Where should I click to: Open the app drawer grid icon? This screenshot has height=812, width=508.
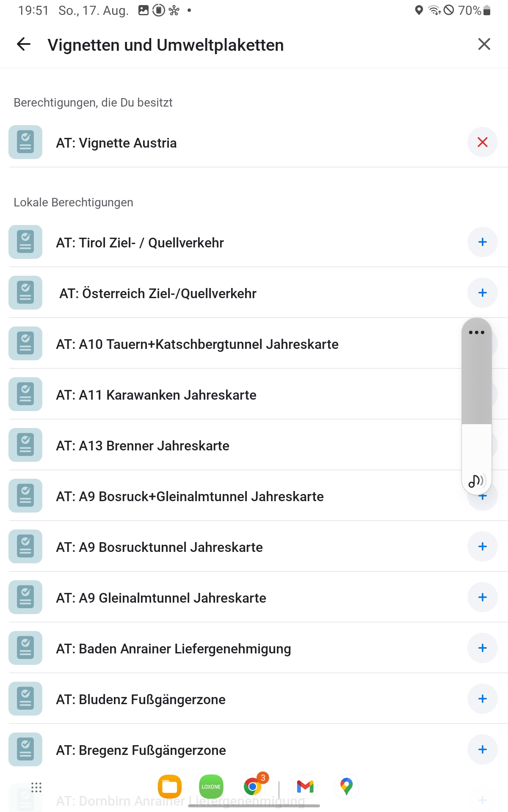point(36,787)
